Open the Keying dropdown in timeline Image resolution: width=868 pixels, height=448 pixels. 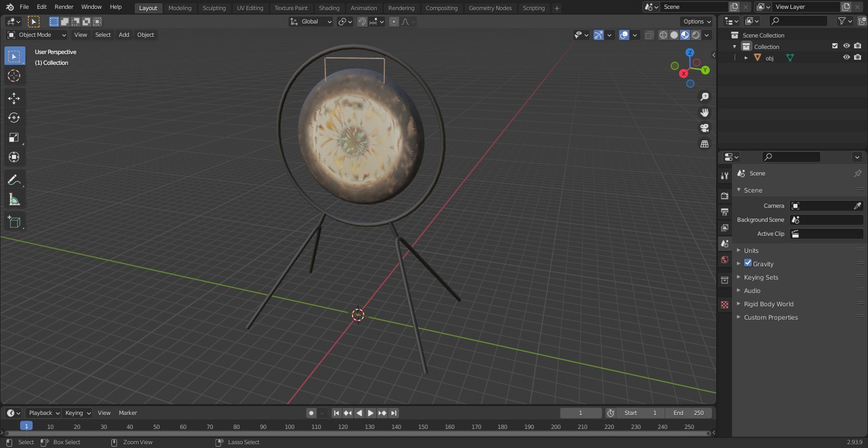click(78, 413)
